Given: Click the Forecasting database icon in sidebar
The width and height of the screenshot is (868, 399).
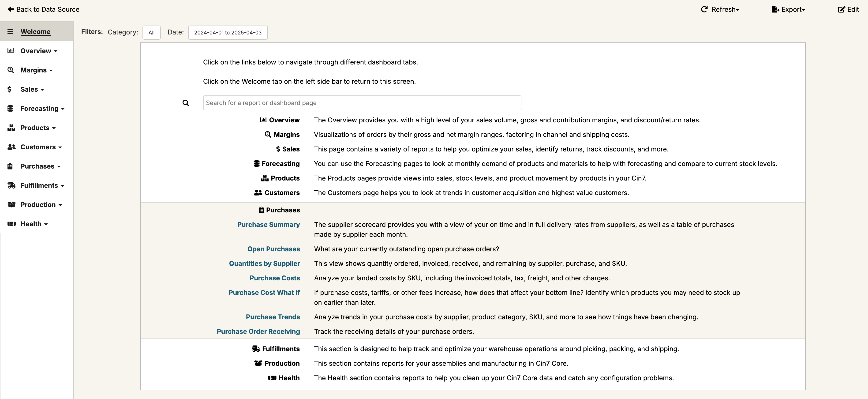Looking at the screenshot, I should coord(11,108).
